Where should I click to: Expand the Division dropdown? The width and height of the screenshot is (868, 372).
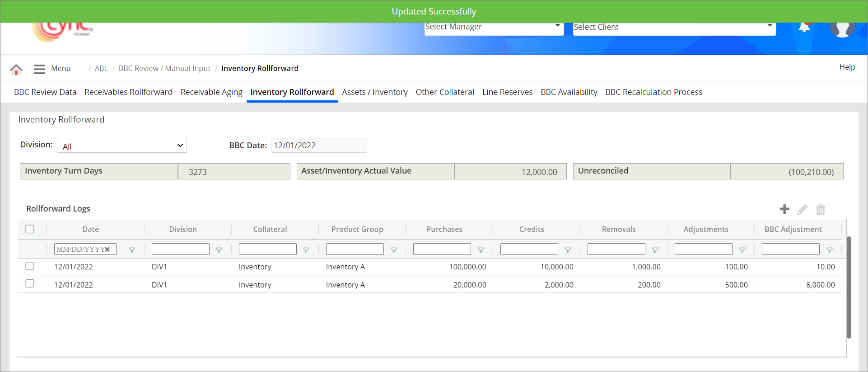(122, 146)
